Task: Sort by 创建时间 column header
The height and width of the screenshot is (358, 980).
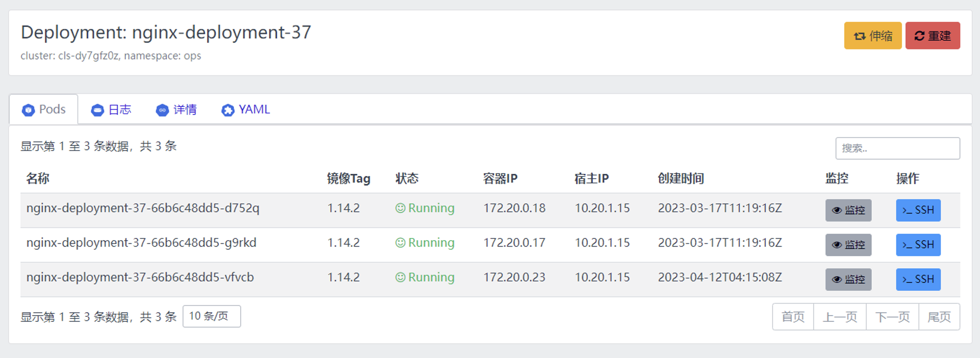Action: (x=681, y=178)
